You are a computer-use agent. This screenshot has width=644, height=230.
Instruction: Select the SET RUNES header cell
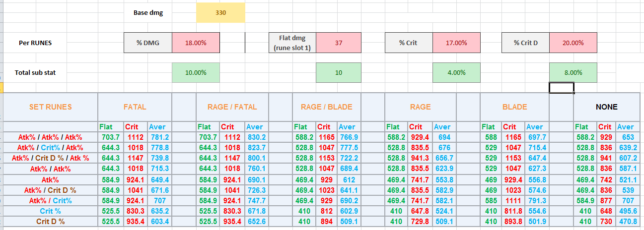tap(51, 107)
